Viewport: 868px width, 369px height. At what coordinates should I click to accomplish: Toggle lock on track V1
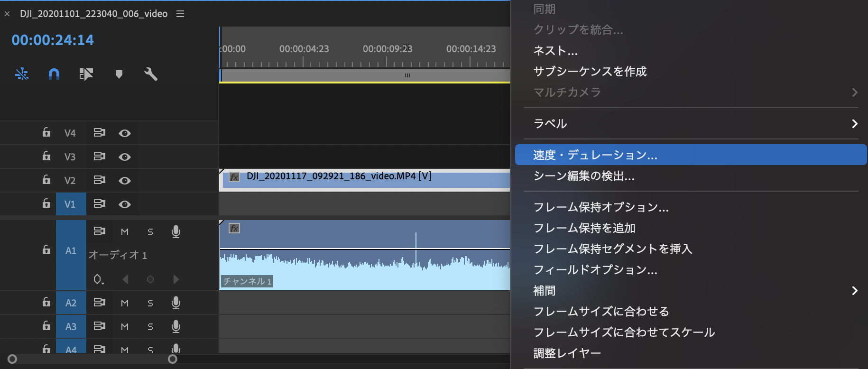pos(46,203)
